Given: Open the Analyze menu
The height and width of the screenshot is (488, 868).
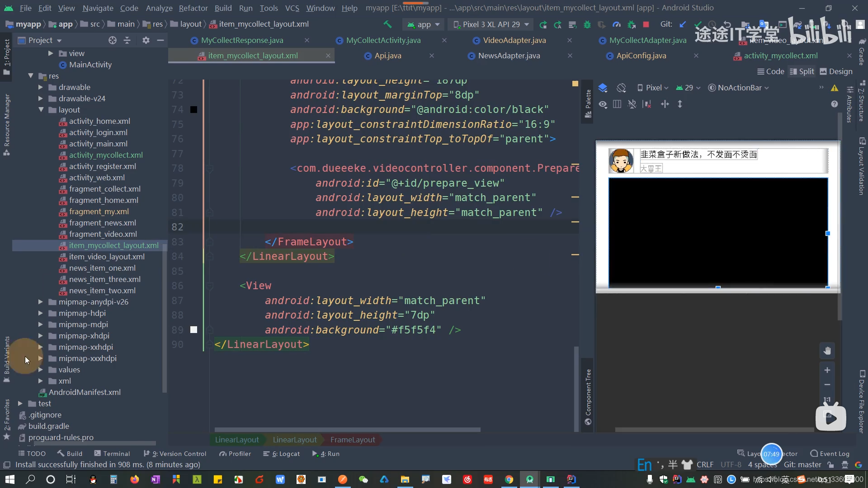Looking at the screenshot, I should (x=159, y=8).
